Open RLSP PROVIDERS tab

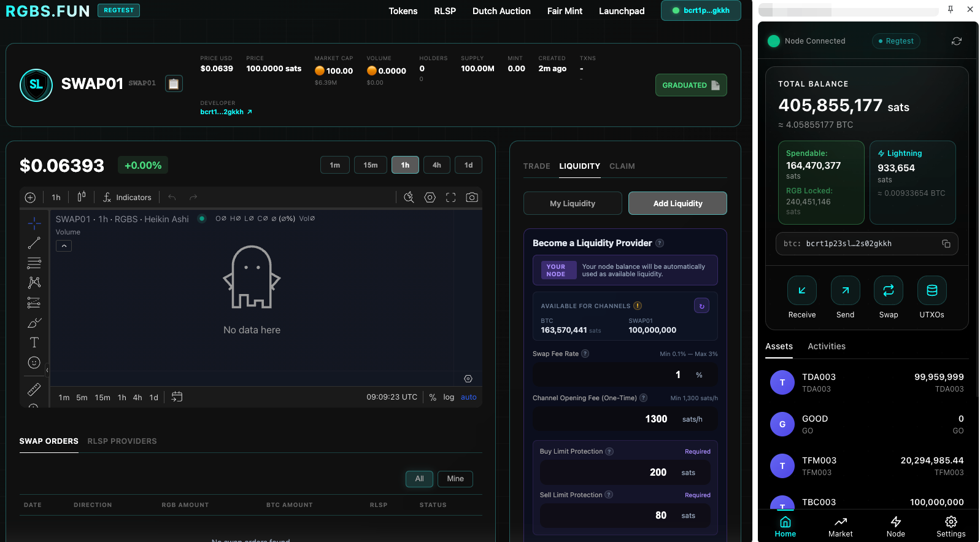tap(122, 441)
